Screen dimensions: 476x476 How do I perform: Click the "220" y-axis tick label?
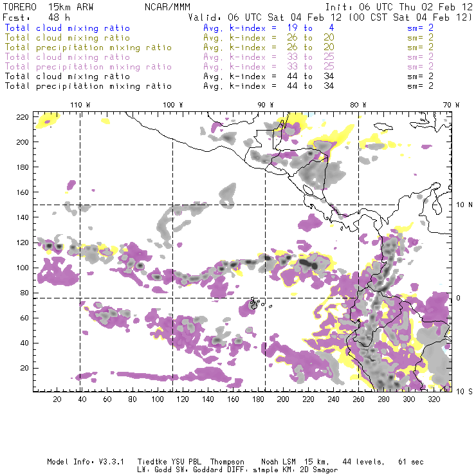coord(23,117)
